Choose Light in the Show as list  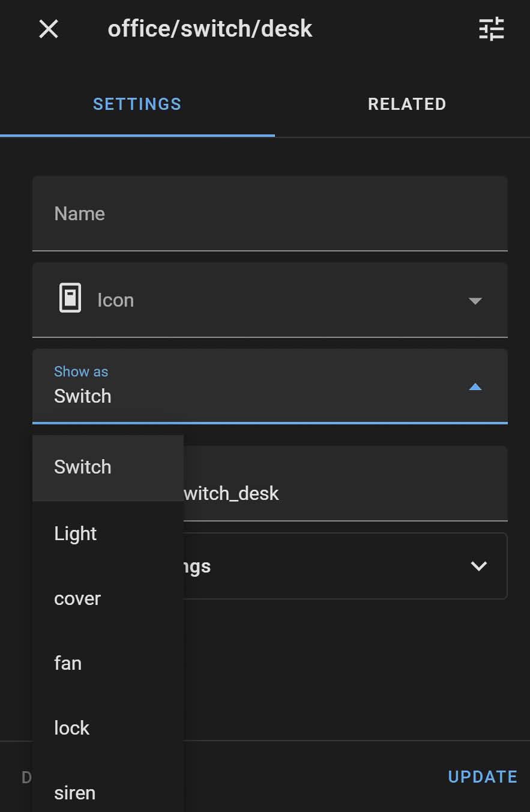pyautogui.click(x=108, y=534)
